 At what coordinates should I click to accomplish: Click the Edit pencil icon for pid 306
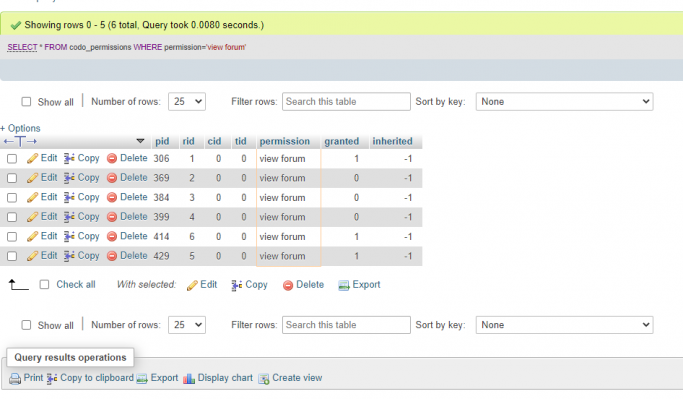point(32,159)
